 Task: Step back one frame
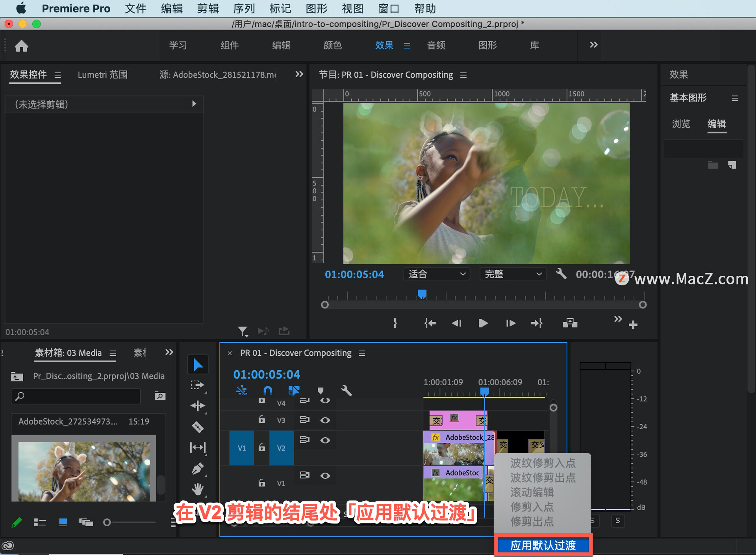pyautogui.click(x=456, y=323)
